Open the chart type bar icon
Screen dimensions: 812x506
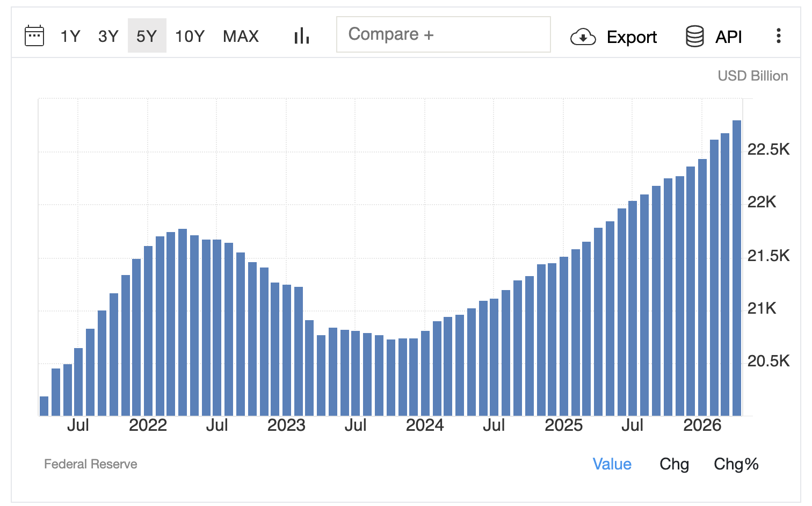(302, 36)
